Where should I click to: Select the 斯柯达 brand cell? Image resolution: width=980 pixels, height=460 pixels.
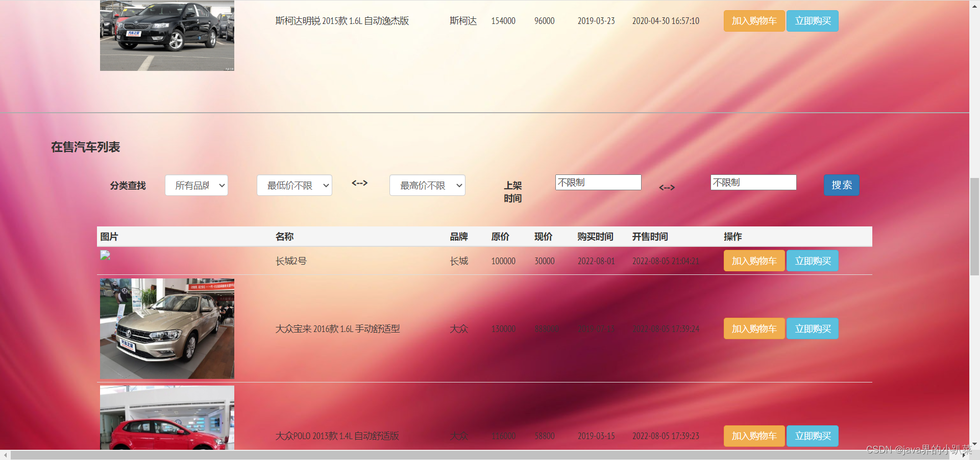463,21
